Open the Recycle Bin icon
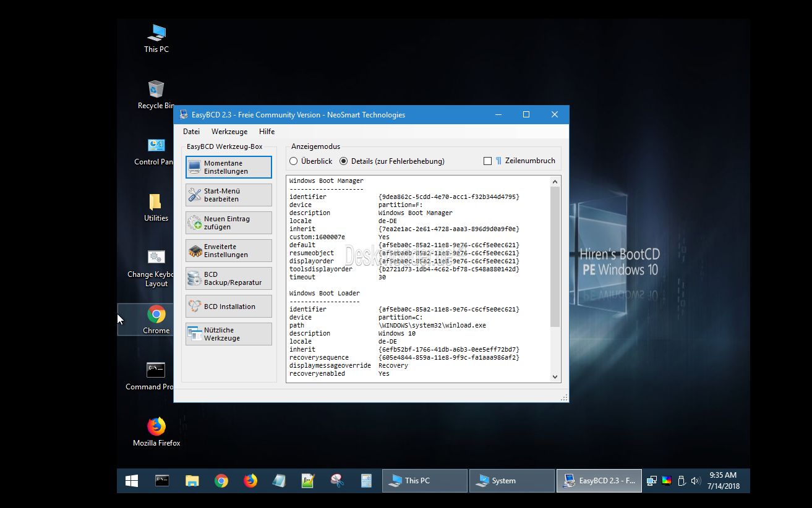 coord(156,90)
